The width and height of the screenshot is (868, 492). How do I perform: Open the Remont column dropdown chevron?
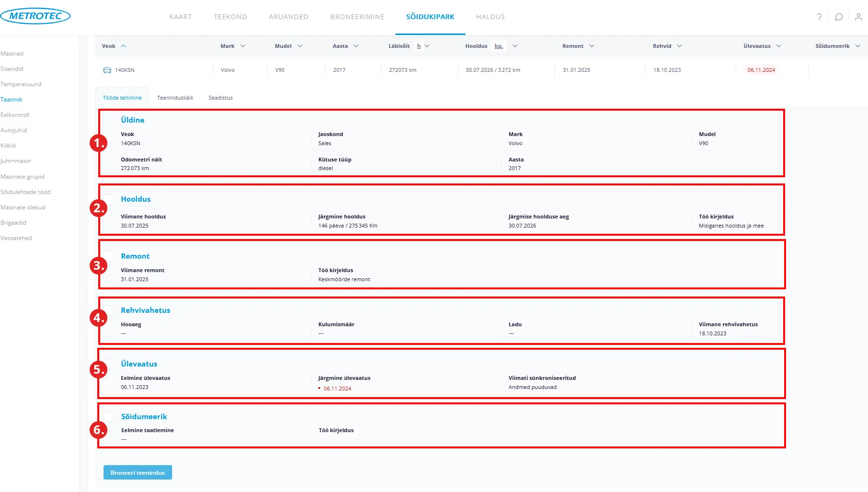[592, 46]
